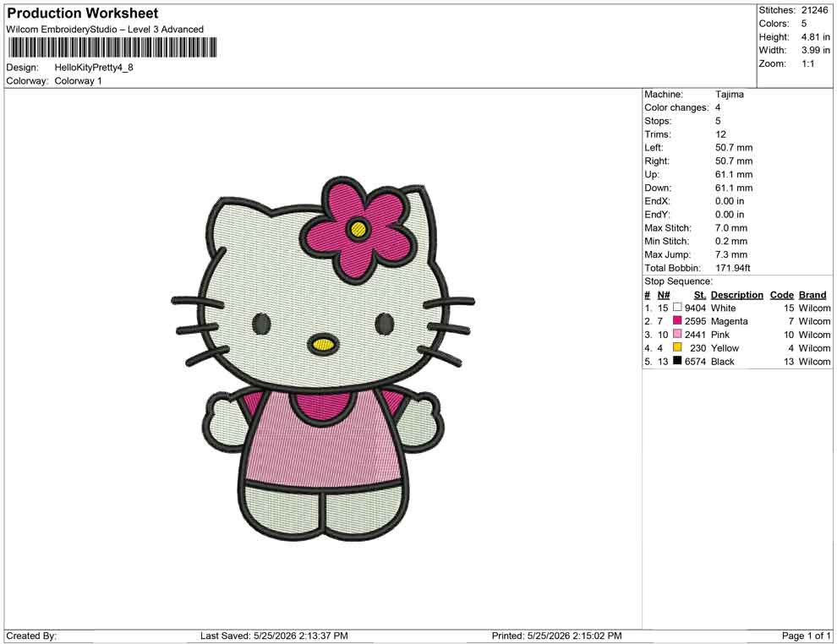Click the Color changes value '4'
The image size is (837, 644).
click(718, 107)
